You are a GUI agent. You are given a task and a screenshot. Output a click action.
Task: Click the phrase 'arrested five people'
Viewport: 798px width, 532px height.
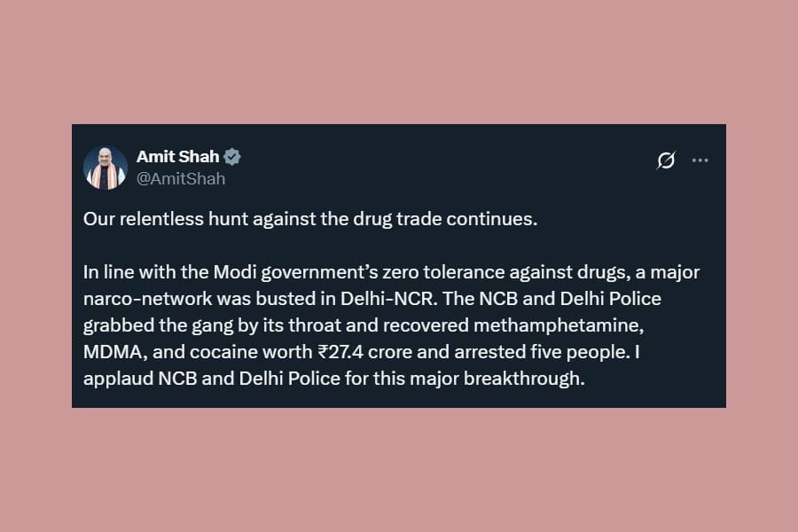click(512, 350)
